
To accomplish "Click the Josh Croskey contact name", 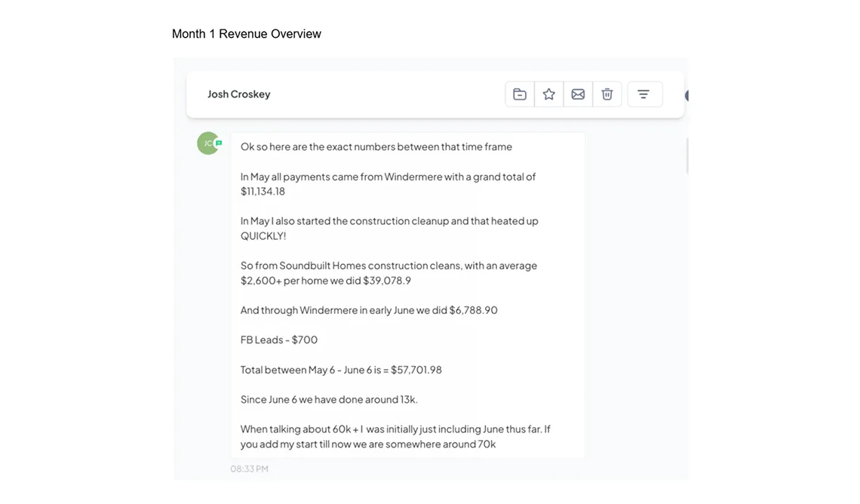I will tap(238, 94).
